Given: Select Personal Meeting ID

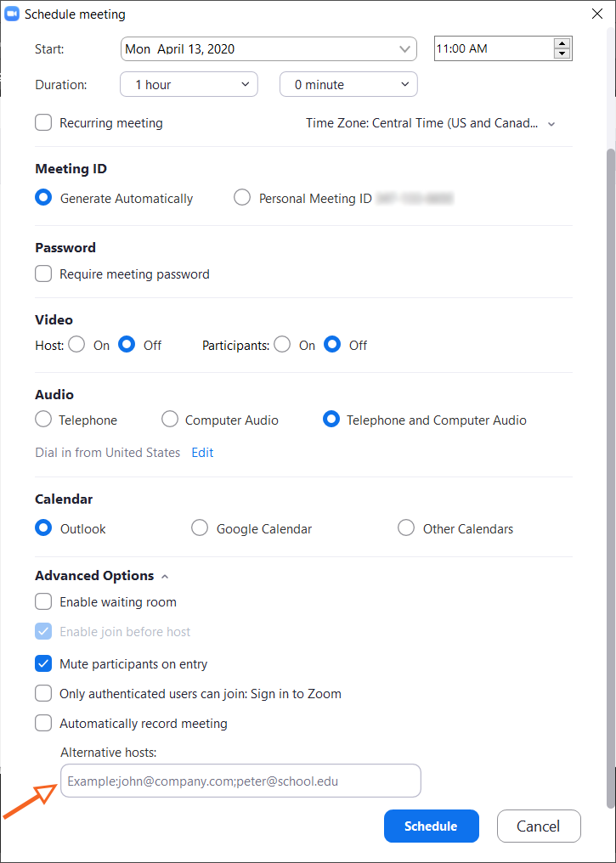Looking at the screenshot, I should tap(241, 198).
